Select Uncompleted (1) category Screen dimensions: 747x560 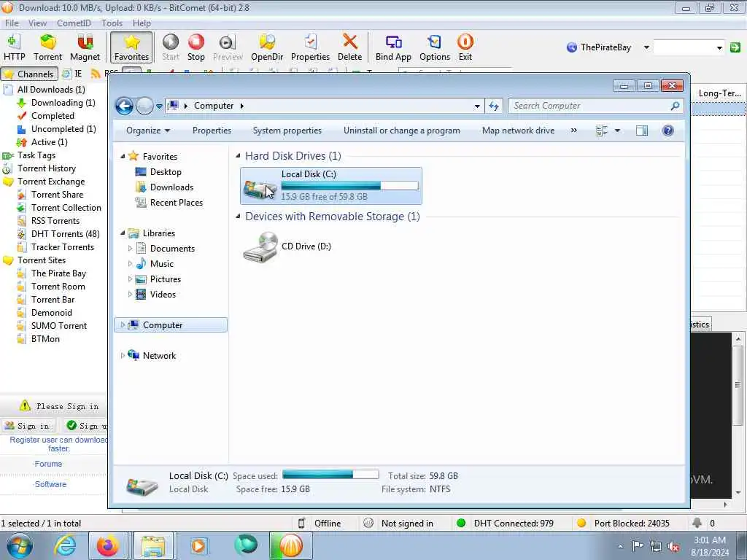click(x=63, y=129)
